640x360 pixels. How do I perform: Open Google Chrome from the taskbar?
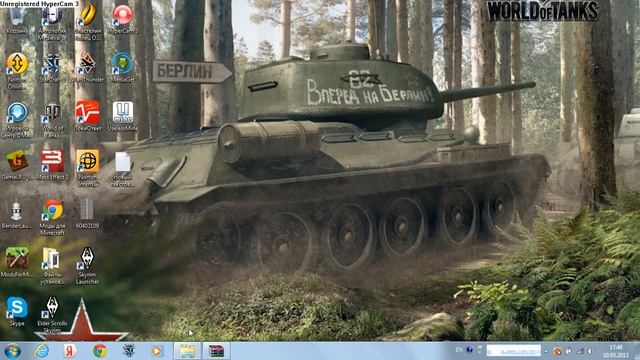(100, 351)
